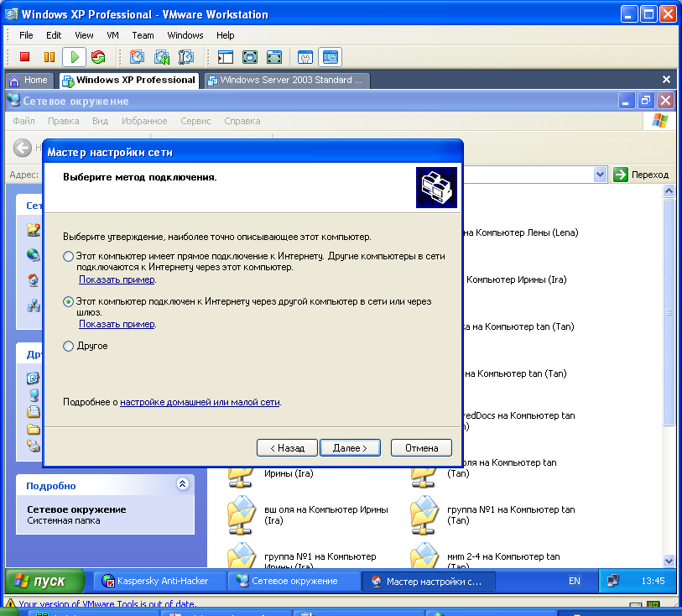Image resolution: width=682 pixels, height=616 pixels.
Task: Switch to 'Сетевое окружение' taskbar button
Action: [x=294, y=581]
